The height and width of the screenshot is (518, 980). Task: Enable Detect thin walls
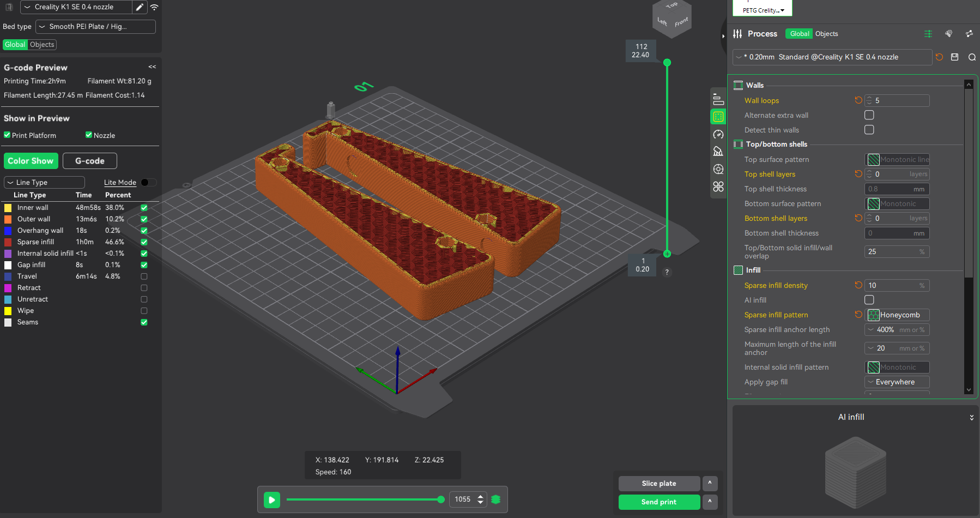pos(869,130)
